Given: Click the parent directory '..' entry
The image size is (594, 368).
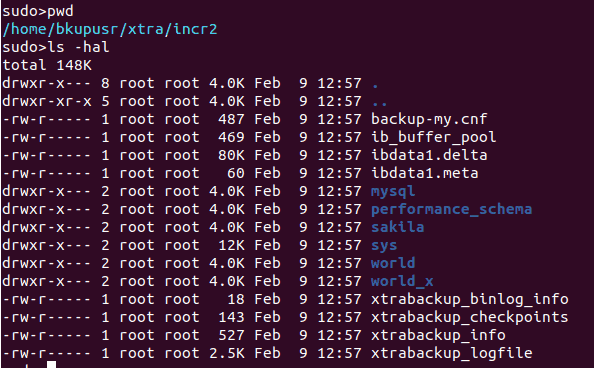Looking at the screenshot, I should click(380, 103).
